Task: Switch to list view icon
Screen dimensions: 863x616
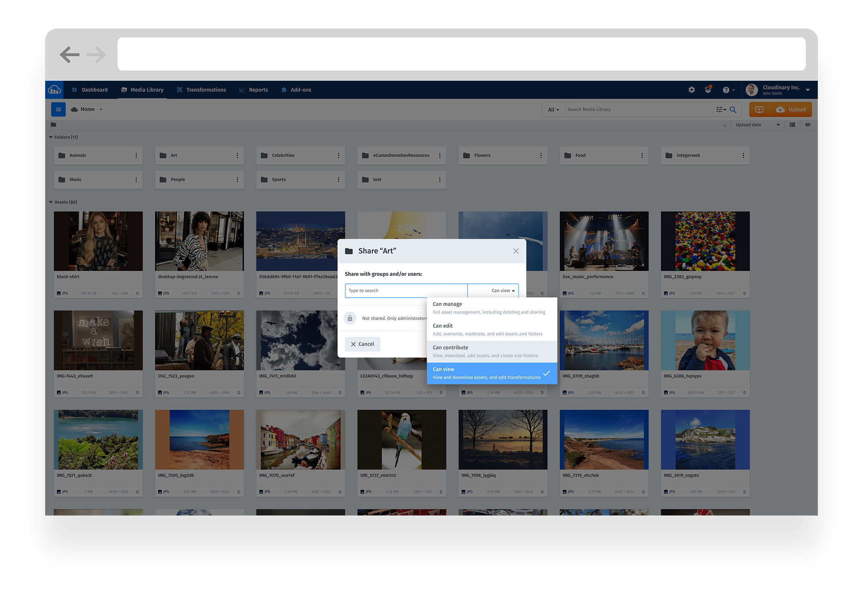Action: 792,125
